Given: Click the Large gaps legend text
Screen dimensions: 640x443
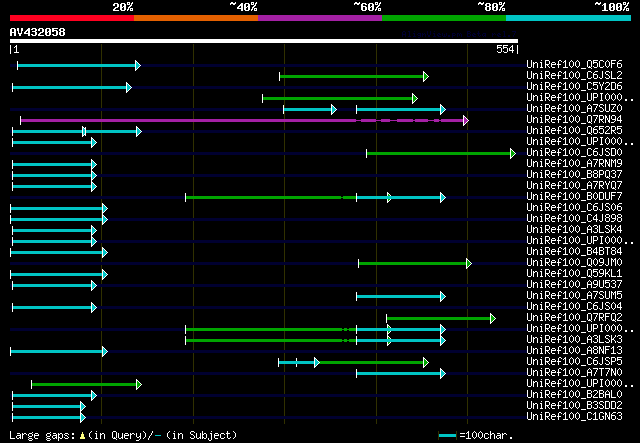Looking at the screenshot, I should [x=122, y=435].
